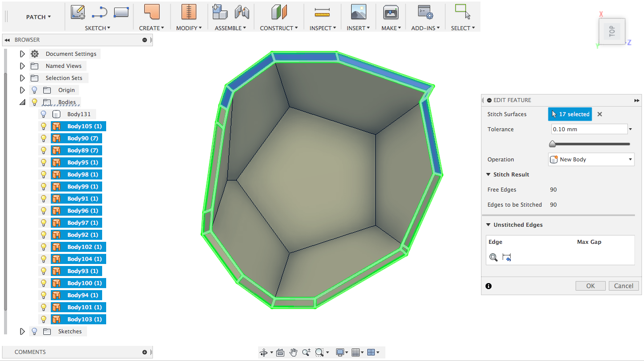Click the Modify tool icon
The width and height of the screenshot is (644, 361).
[x=189, y=12]
